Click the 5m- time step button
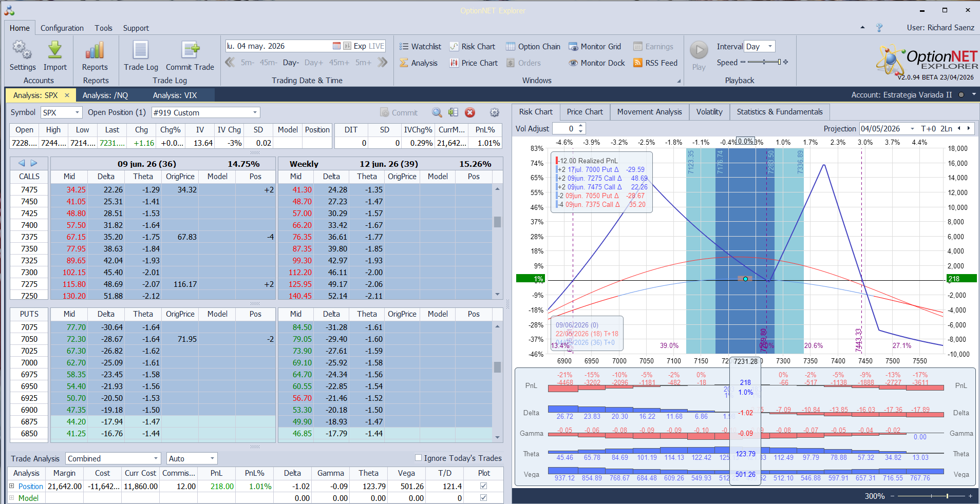This screenshot has width=980, height=504. point(248,63)
